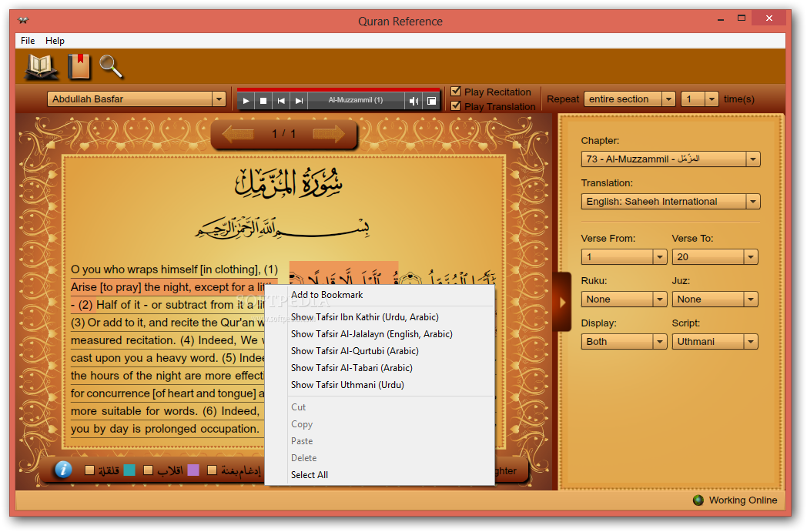Viewport: 807px width, 532px height.
Task: Open the Juz dropdown
Action: coord(715,299)
